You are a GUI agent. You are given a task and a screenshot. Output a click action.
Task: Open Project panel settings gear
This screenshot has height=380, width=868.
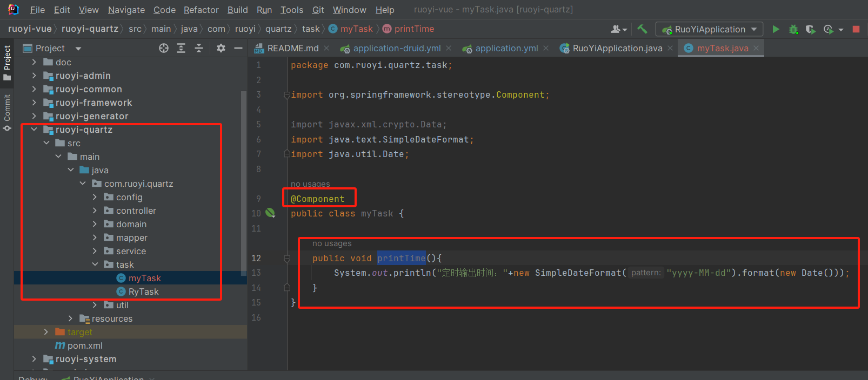[x=221, y=48]
